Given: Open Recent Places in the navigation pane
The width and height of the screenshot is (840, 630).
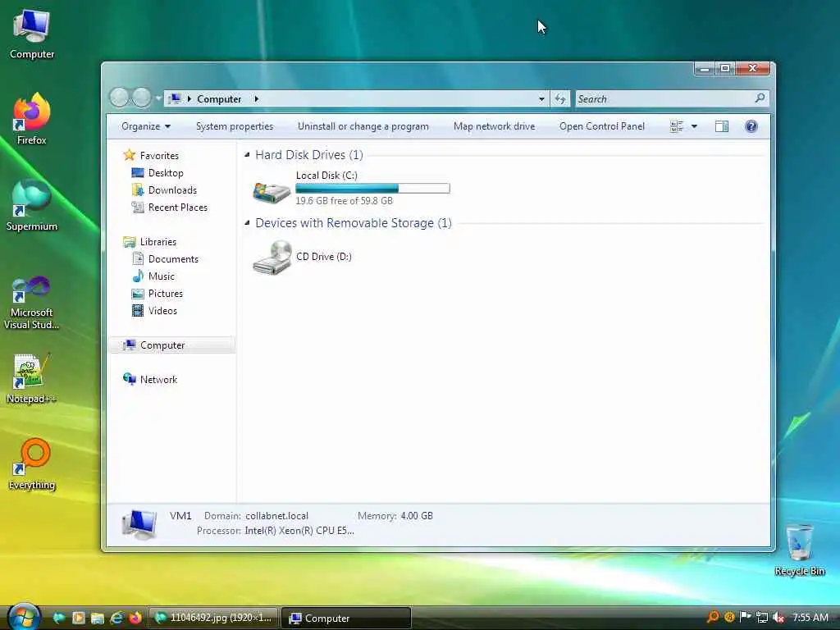Looking at the screenshot, I should tap(177, 208).
